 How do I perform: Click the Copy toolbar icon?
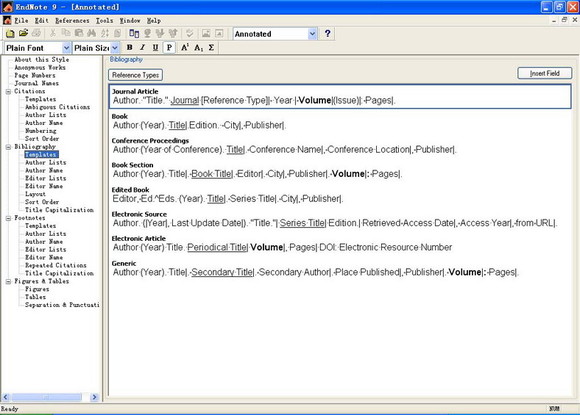tap(66, 33)
